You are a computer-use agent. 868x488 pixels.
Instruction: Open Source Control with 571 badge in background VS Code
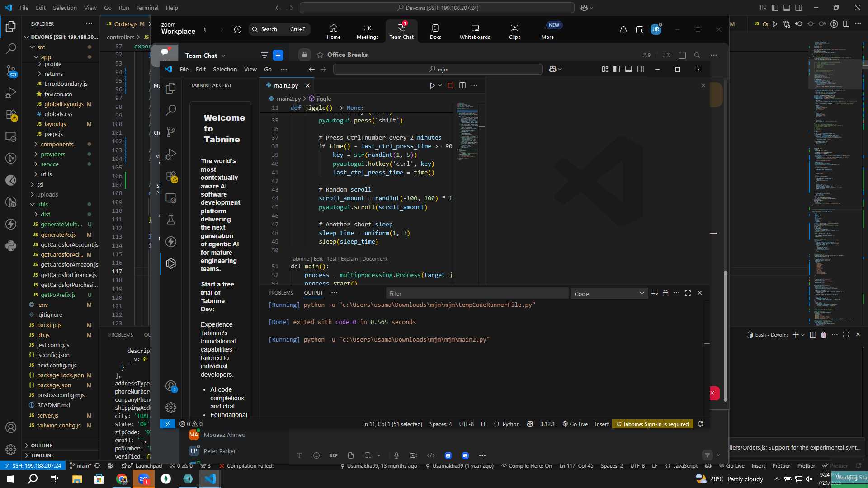click(11, 70)
